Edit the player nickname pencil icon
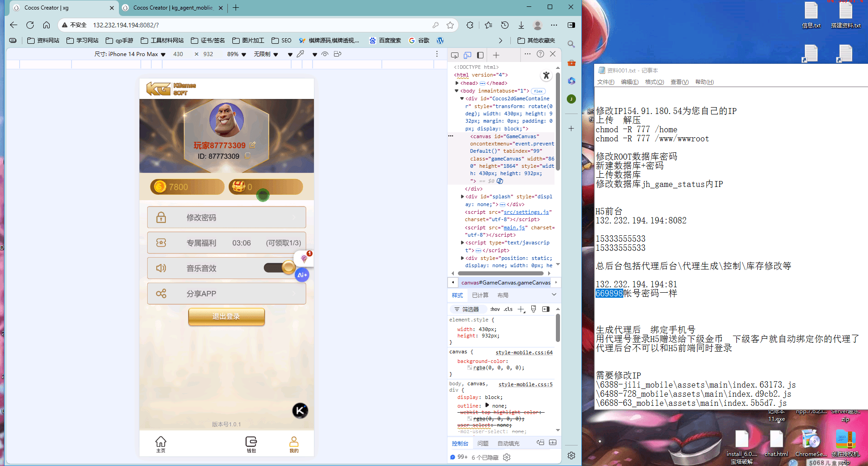This screenshot has width=868, height=466. coord(252,145)
